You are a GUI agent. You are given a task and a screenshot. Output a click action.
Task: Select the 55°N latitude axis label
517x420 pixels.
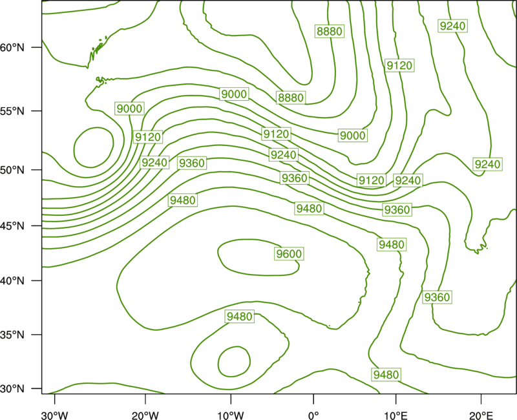12,111
